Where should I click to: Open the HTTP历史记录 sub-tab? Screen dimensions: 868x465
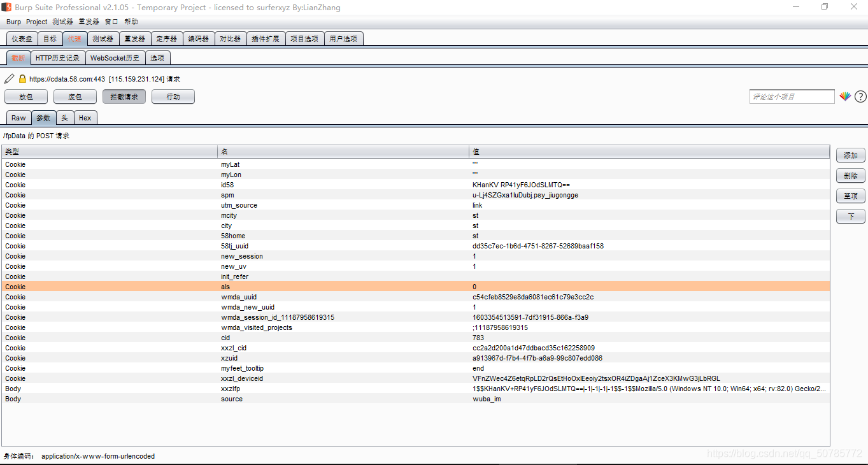point(57,58)
